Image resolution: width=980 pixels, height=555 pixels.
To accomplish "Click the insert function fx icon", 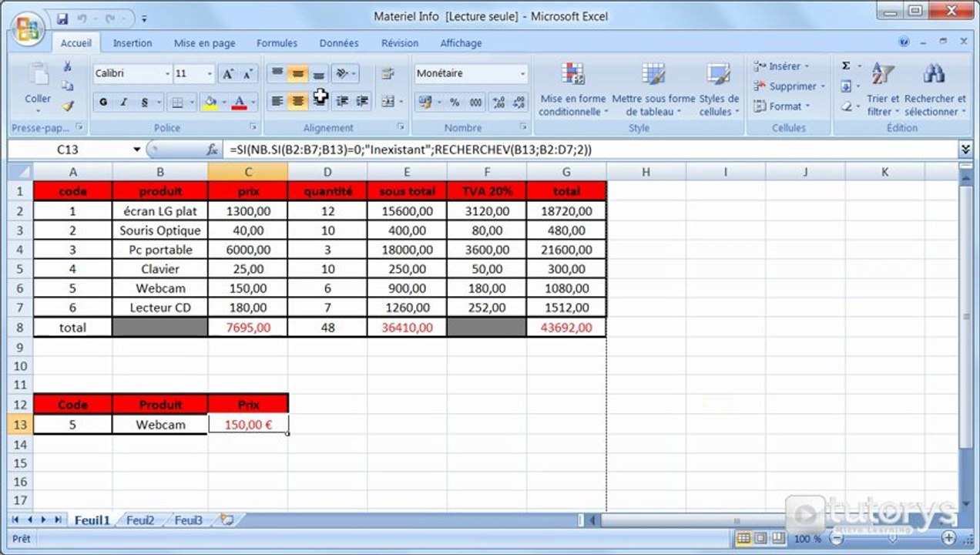I will [213, 150].
